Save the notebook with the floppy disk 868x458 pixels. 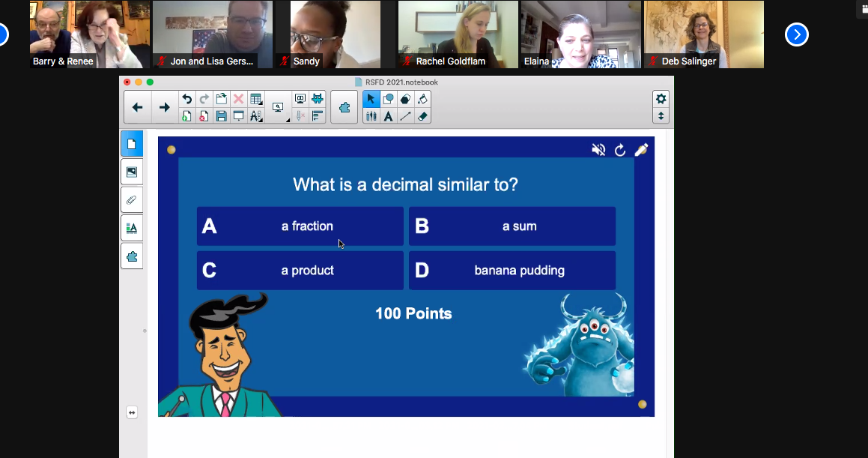[x=221, y=115]
